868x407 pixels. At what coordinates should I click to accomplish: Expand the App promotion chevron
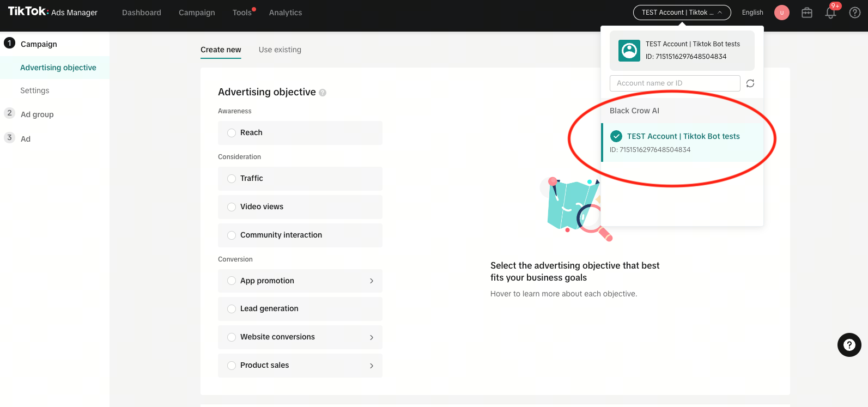click(x=372, y=281)
